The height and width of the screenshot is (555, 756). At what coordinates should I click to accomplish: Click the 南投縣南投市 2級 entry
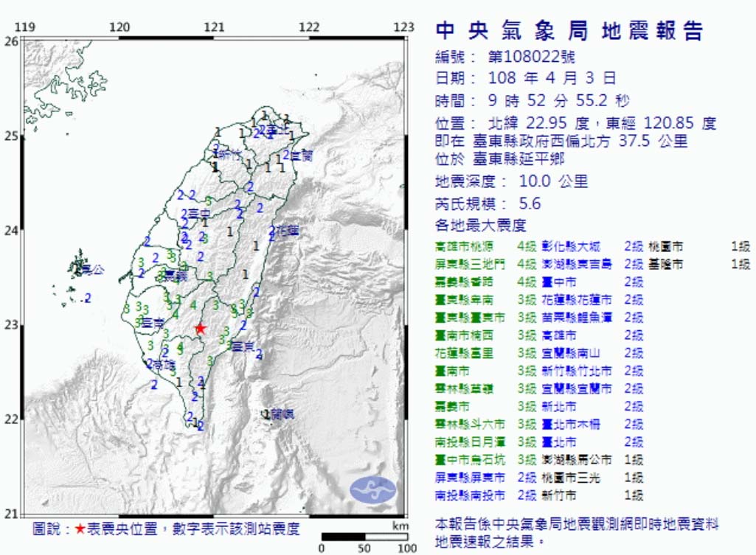point(485,495)
